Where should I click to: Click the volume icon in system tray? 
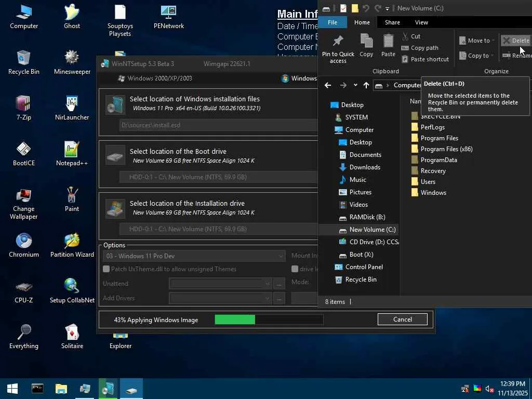coord(489,389)
